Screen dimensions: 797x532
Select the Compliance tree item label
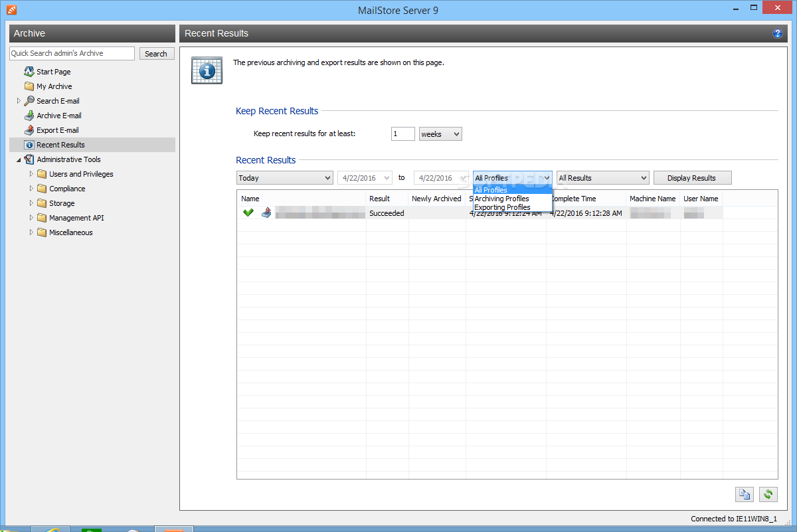[67, 189]
